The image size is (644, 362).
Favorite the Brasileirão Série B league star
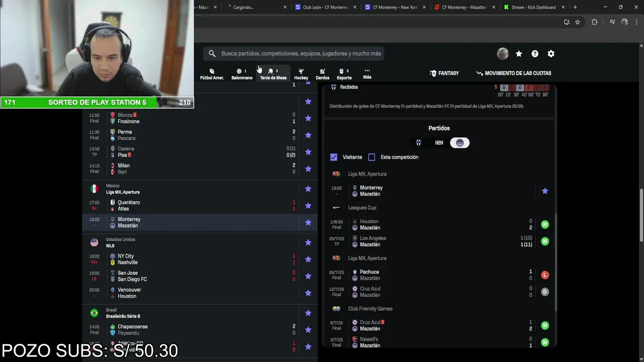(x=308, y=313)
